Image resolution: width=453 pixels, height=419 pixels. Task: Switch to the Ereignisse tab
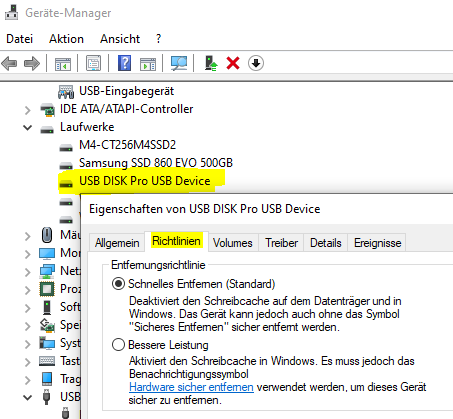pyautogui.click(x=377, y=243)
